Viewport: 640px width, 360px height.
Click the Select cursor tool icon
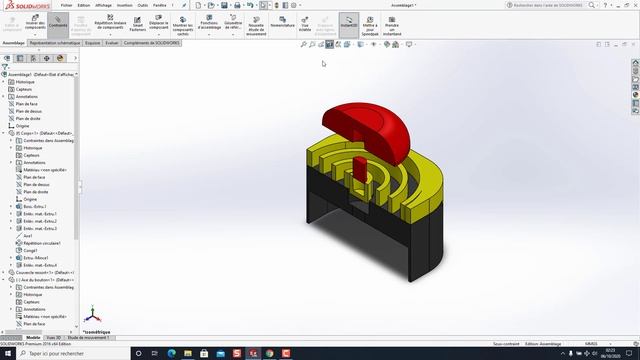click(x=264, y=5)
